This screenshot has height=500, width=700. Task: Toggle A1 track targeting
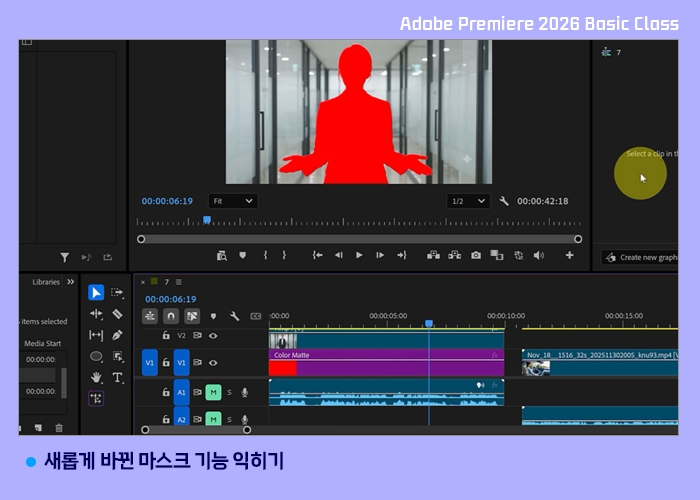coord(181,392)
